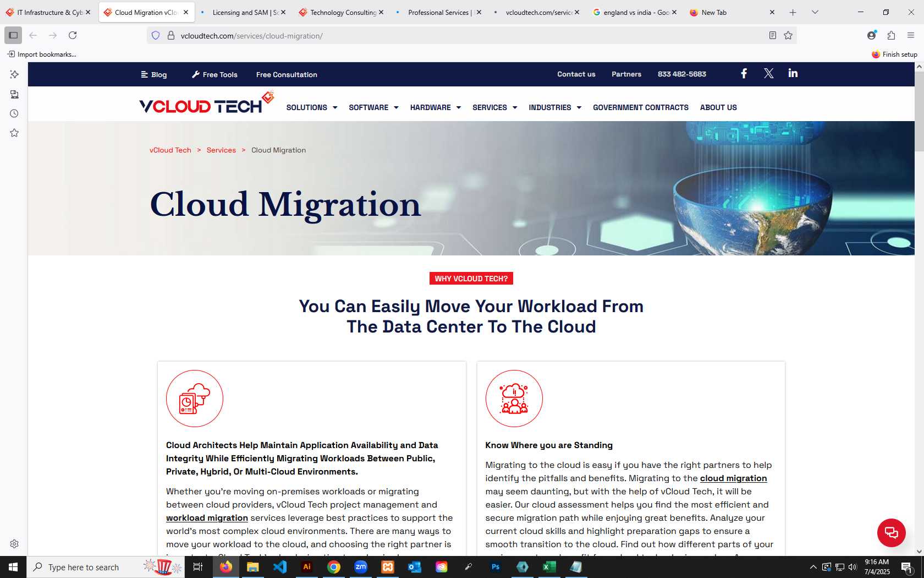This screenshot has width=924, height=578.
Task: Open Outlook from the taskbar
Action: pyautogui.click(x=414, y=566)
